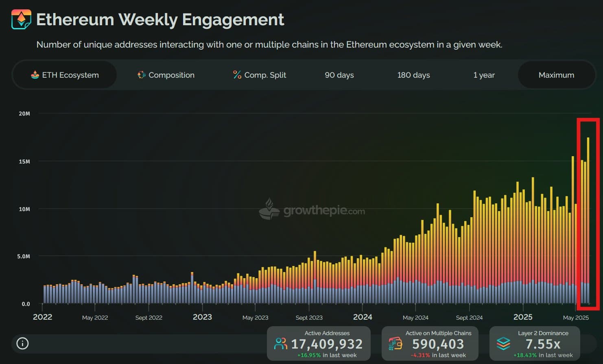The image size is (603, 364).
Task: Switch to the ETH Ecosystem view
Action: point(65,75)
